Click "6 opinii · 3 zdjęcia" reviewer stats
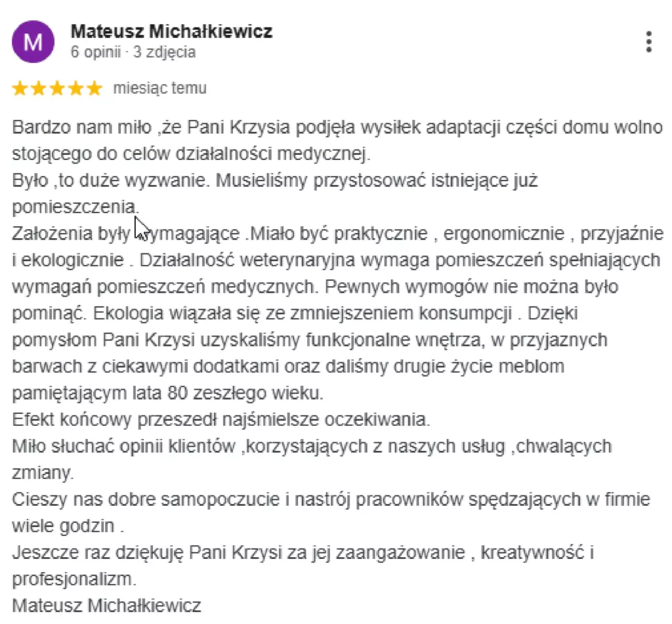This screenshot has height=624, width=672. [x=133, y=52]
